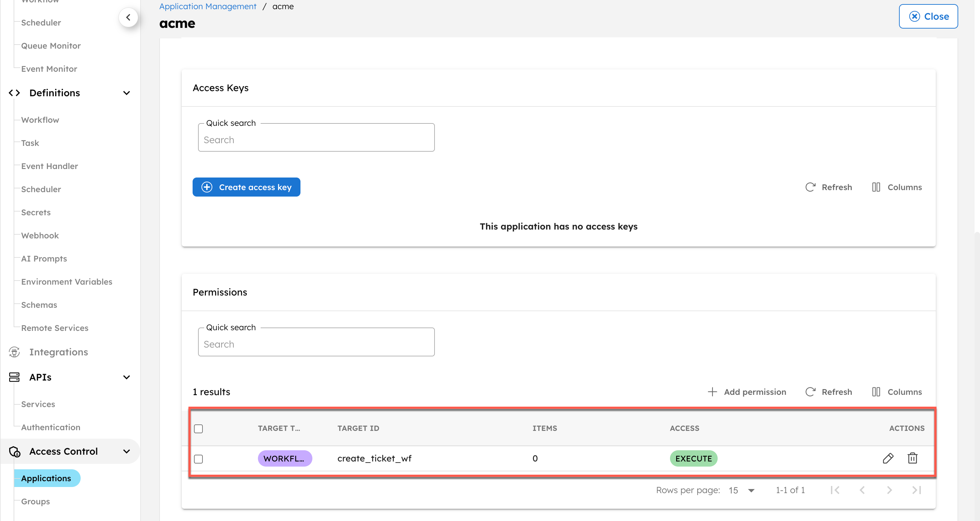Collapse the Definitions section chevron

(127, 93)
